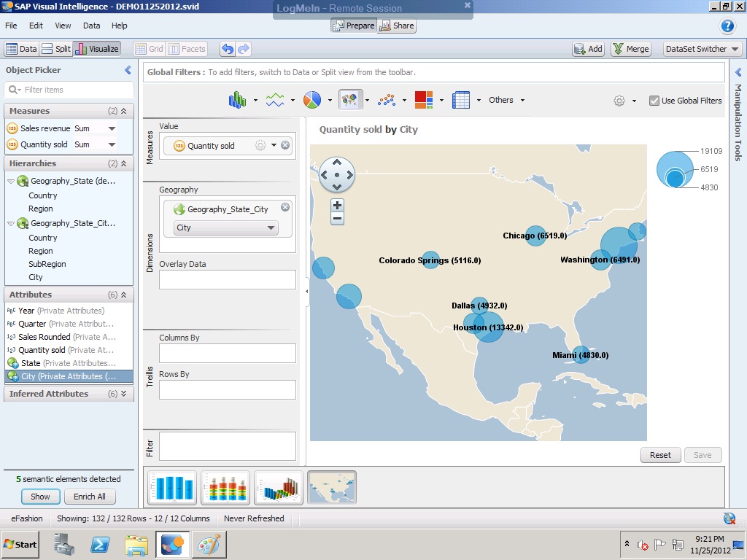The width and height of the screenshot is (747, 560).
Task: Open the View menu
Action: 63,26
